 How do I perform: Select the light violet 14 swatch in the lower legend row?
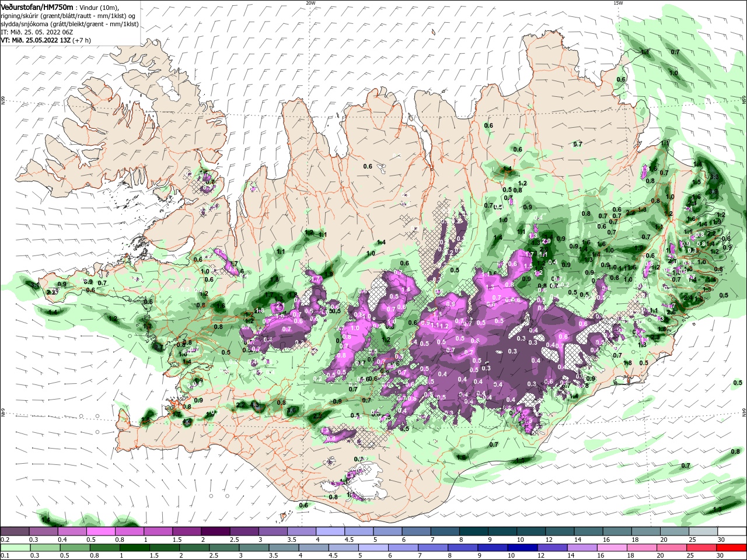(x=582, y=548)
